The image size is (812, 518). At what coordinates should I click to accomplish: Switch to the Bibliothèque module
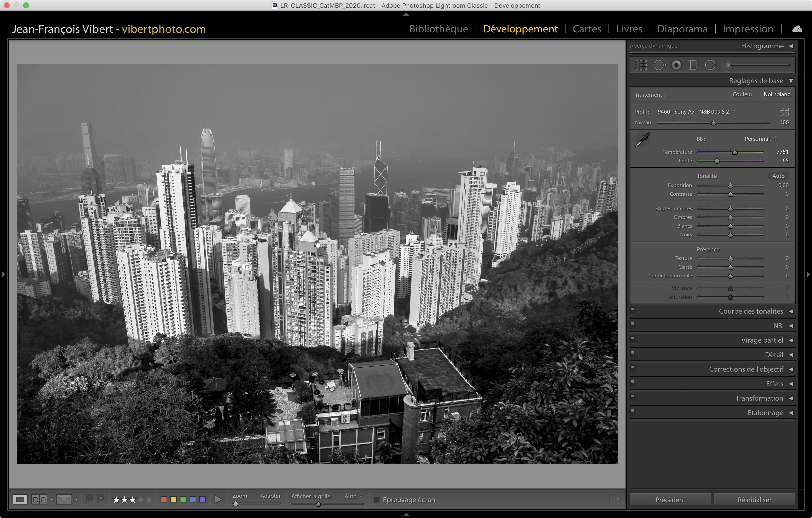point(438,29)
